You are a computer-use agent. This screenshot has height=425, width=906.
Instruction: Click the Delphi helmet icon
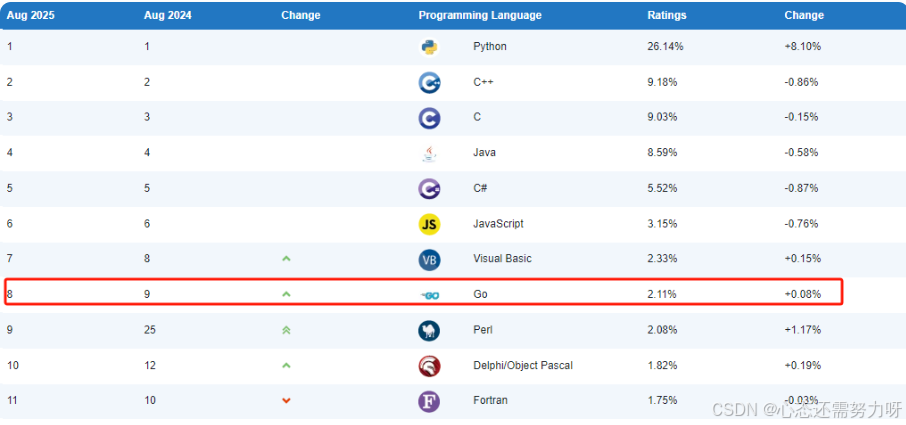(429, 366)
